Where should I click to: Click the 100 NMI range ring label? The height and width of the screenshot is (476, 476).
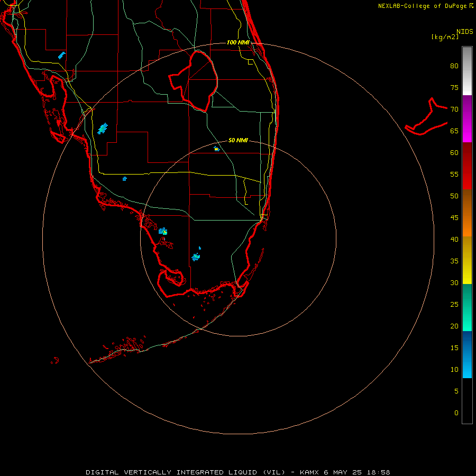(x=238, y=42)
